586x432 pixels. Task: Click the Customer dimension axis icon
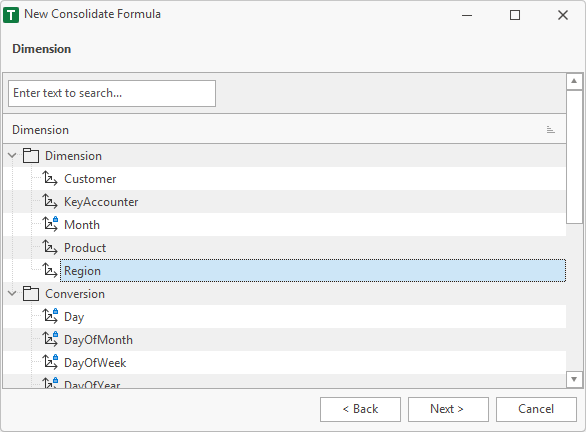click(50, 178)
